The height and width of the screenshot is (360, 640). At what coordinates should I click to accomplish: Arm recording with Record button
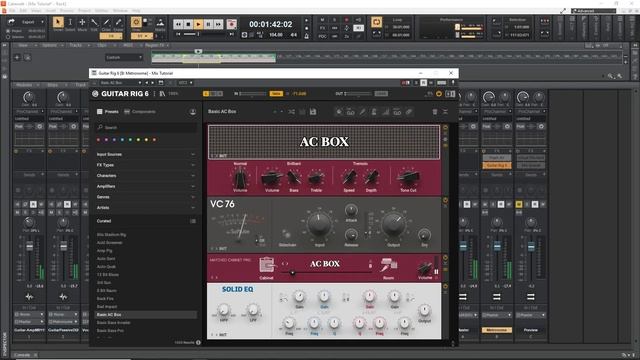point(231,24)
